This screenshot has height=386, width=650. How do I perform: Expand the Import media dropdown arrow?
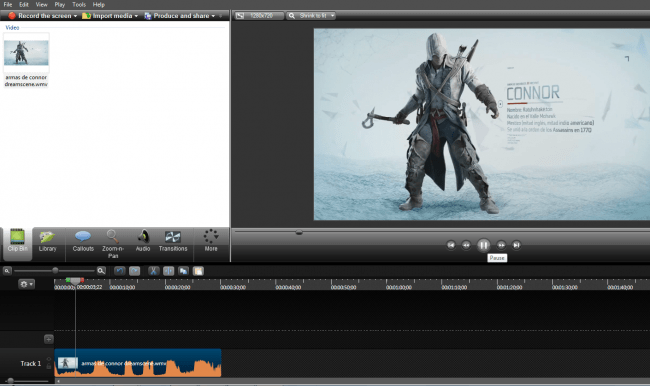[x=136, y=16]
